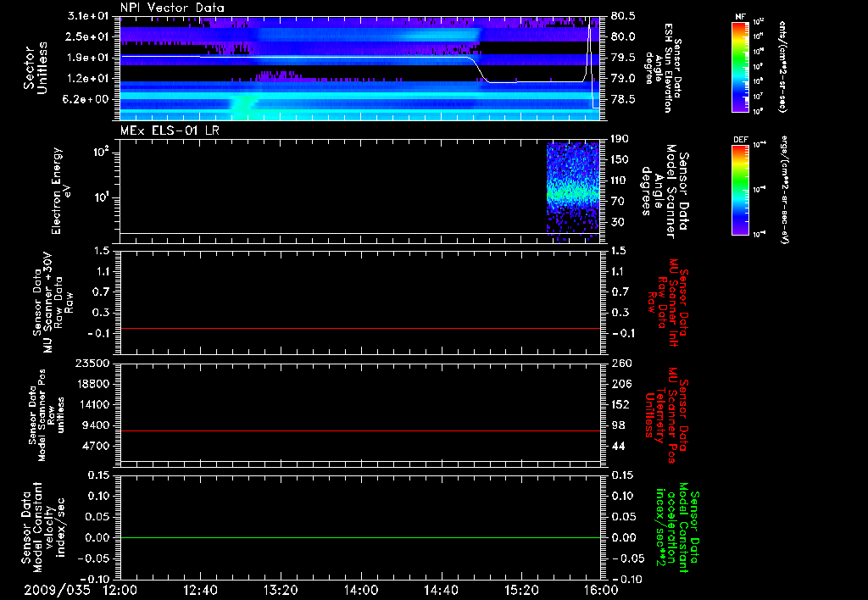Click the red line in MU Scanner +30V panel
Screen dimensions: 868x600
coord(360,328)
